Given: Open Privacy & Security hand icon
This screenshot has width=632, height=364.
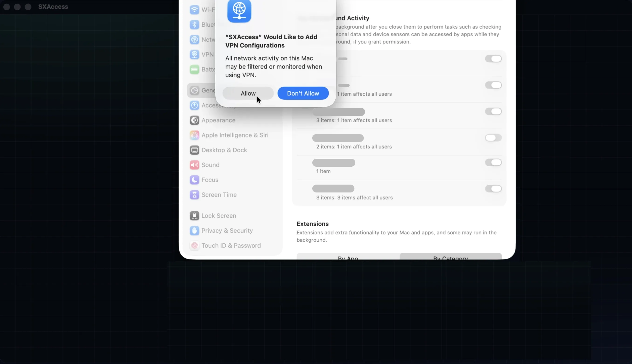Looking at the screenshot, I should point(195,230).
